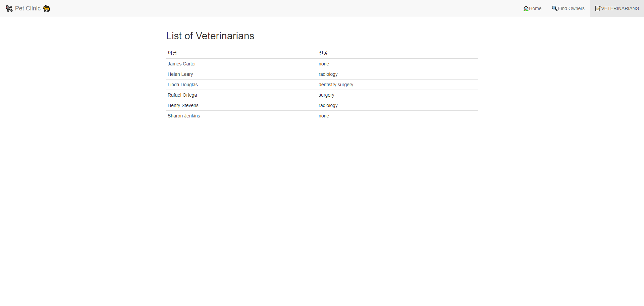Image resolution: width=644 pixels, height=306 pixels.
Task: Click the 전공 column header
Action: 323,53
